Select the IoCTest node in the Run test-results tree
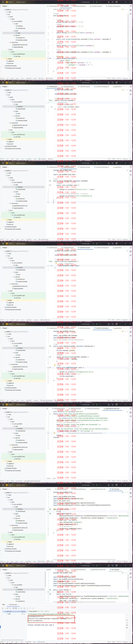 [14, 612]
